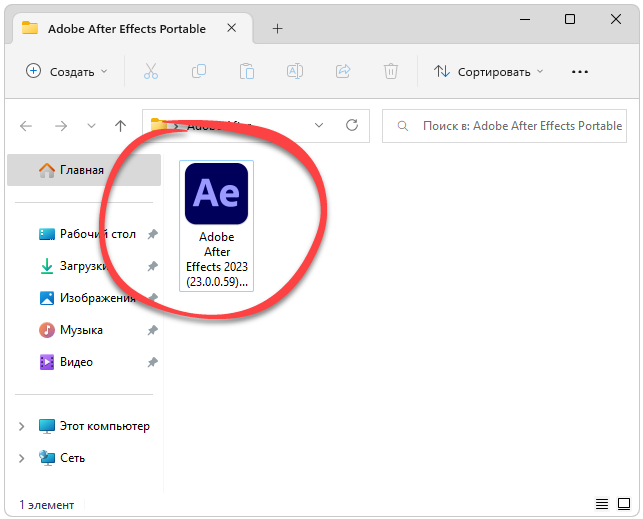
Task: Click the Cut scissors icon
Action: [x=151, y=71]
